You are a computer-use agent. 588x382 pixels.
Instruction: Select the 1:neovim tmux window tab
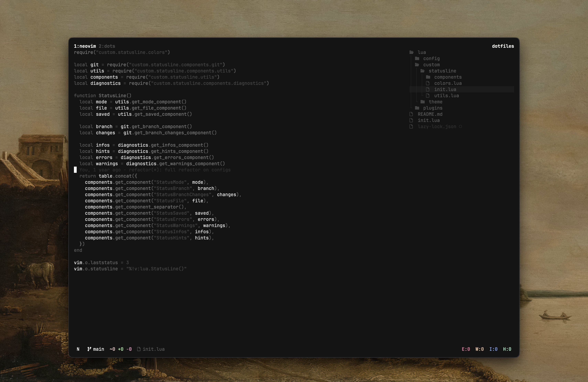click(85, 46)
